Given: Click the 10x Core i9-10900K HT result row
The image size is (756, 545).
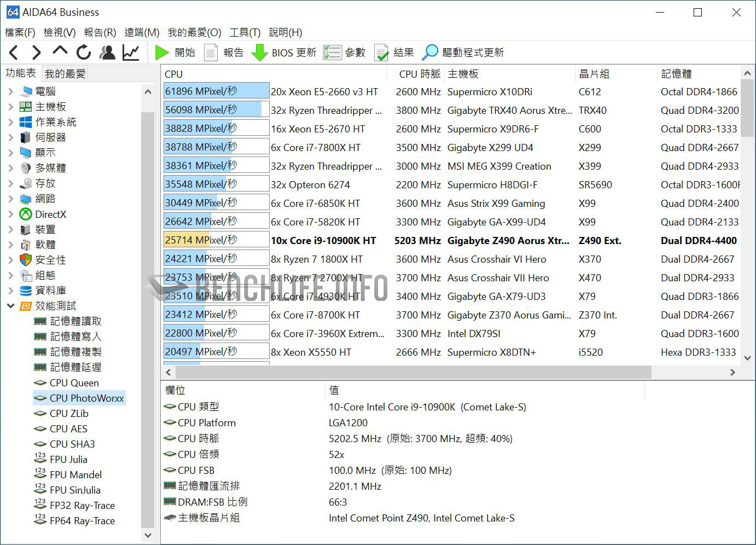Looking at the screenshot, I should 323,241.
